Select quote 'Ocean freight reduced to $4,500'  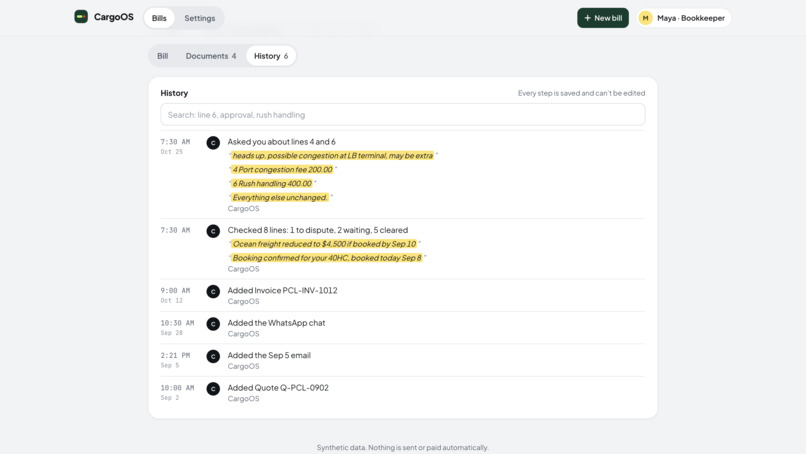coord(324,244)
